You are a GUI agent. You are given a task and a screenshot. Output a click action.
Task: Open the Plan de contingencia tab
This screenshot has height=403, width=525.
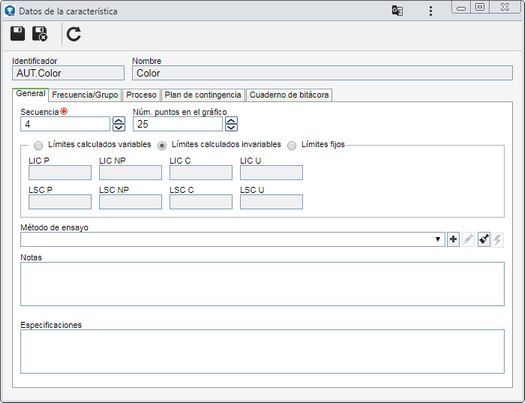point(203,95)
